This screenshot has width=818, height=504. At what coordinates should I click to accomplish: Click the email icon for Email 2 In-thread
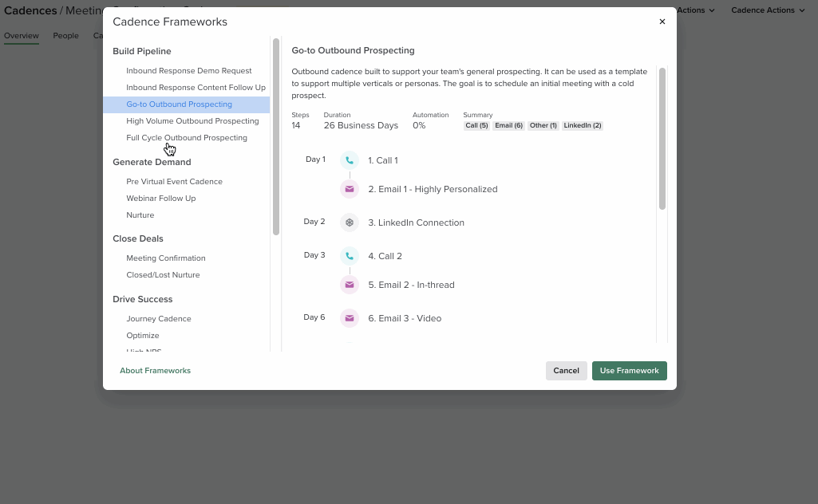[349, 284]
